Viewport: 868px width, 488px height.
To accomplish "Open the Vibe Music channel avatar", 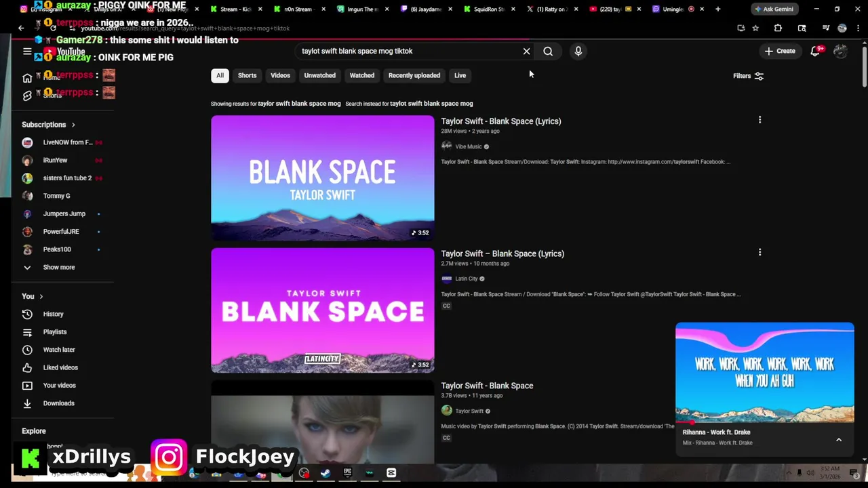I will click(x=446, y=146).
